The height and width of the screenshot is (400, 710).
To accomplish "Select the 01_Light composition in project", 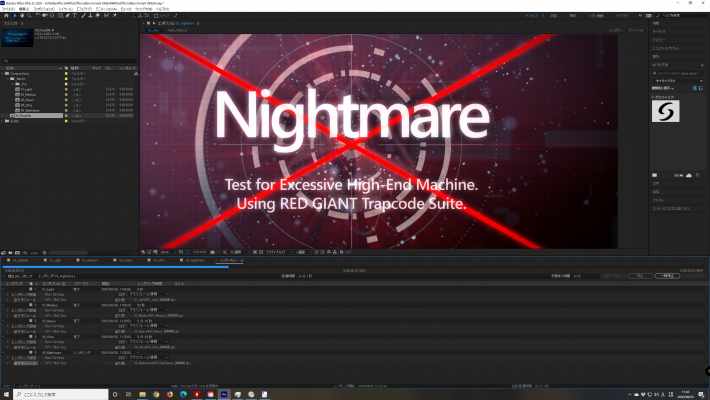I will coord(27,89).
